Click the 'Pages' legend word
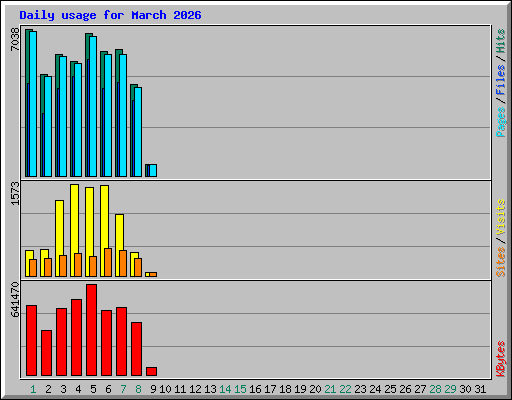 pyautogui.click(x=500, y=122)
